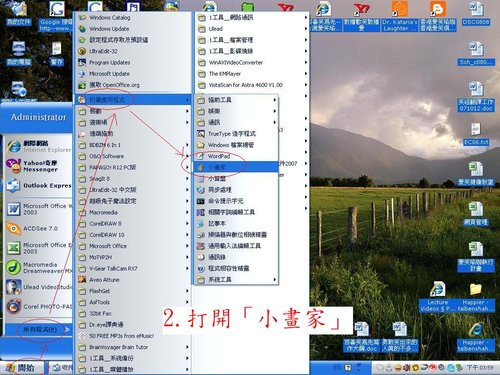Expand the BDBZM 6 In 1 folder
This screenshot has height=375, width=500.
click(x=133, y=145)
